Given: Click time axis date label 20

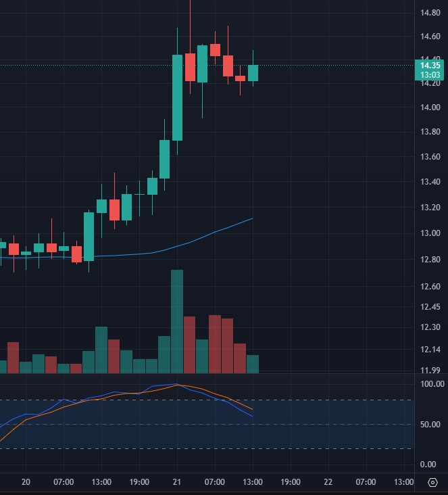Looking at the screenshot, I should [x=26, y=482].
